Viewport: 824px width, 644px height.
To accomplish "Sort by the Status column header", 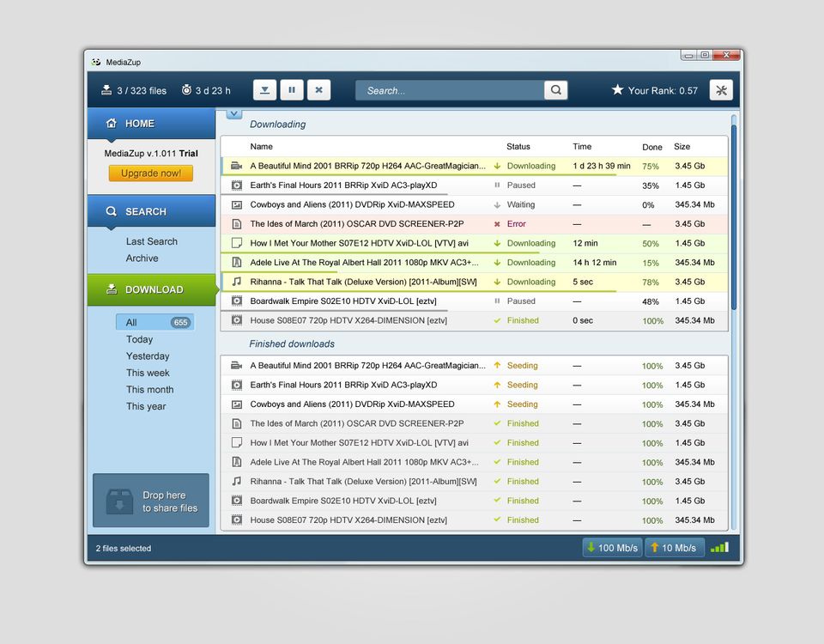I will point(518,147).
